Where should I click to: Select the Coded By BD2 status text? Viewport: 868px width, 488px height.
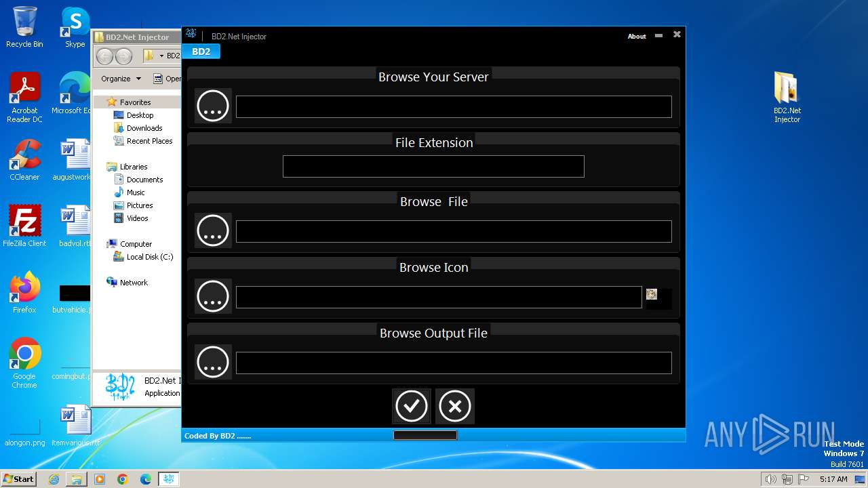click(x=218, y=436)
